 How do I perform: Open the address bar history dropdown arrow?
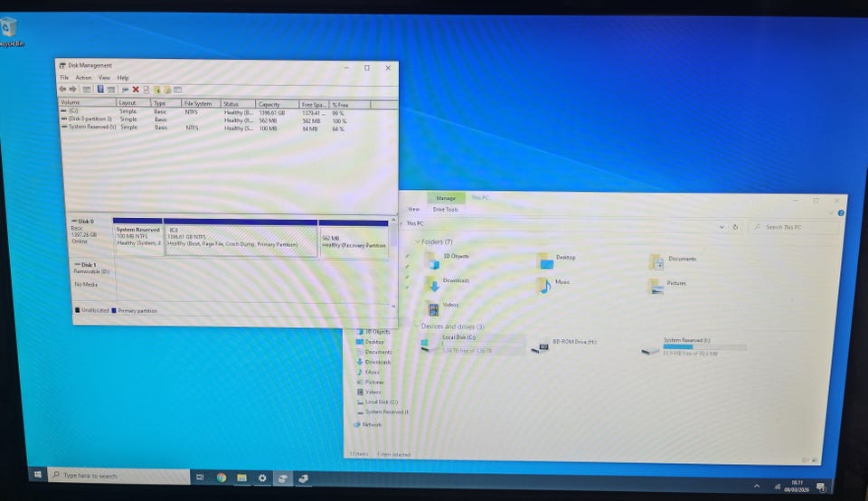tap(722, 227)
